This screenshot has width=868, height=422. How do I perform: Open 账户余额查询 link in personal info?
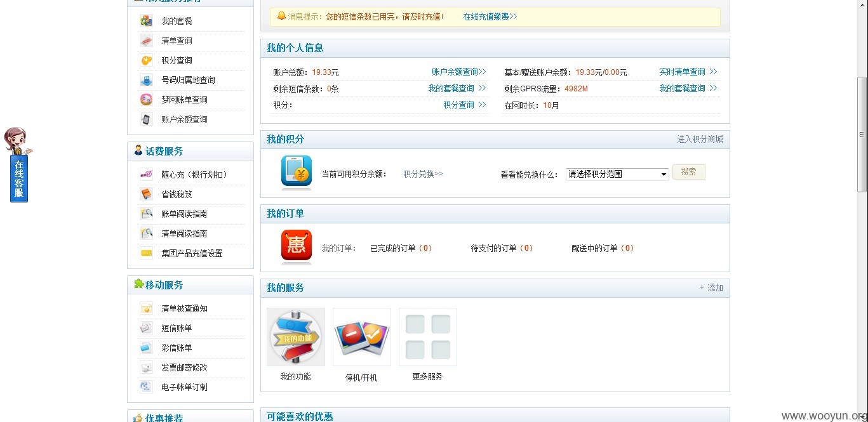click(x=458, y=72)
